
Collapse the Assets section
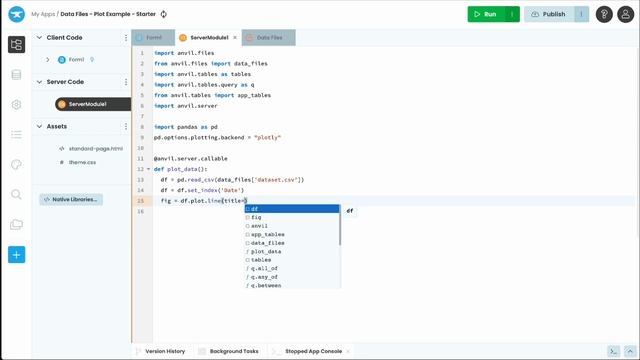point(39,127)
